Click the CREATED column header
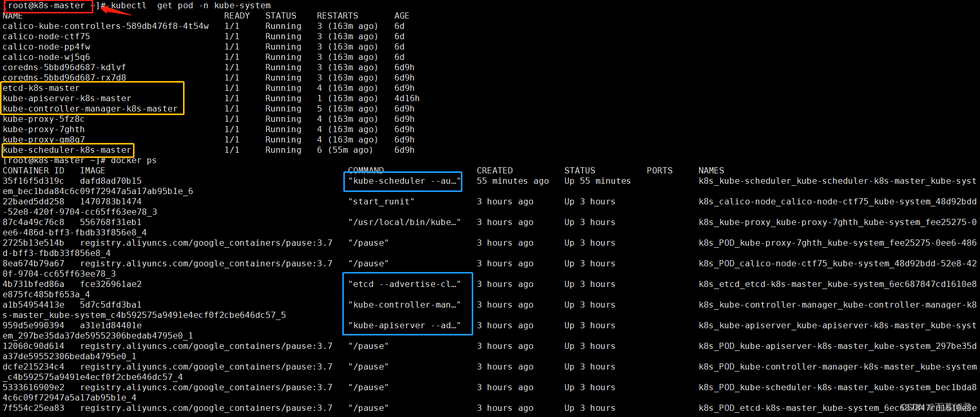The image size is (980, 417). click(495, 171)
